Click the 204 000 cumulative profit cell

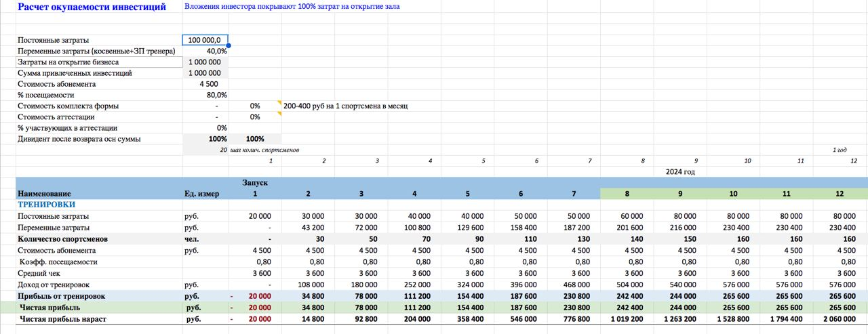[x=414, y=318]
